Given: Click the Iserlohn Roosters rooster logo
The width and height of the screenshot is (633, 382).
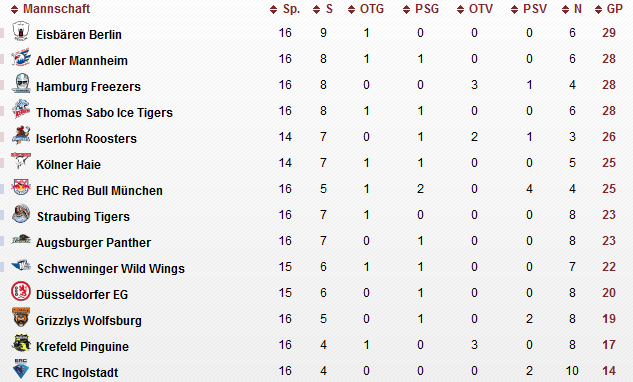Looking at the screenshot, I should pyautogui.click(x=21, y=135).
